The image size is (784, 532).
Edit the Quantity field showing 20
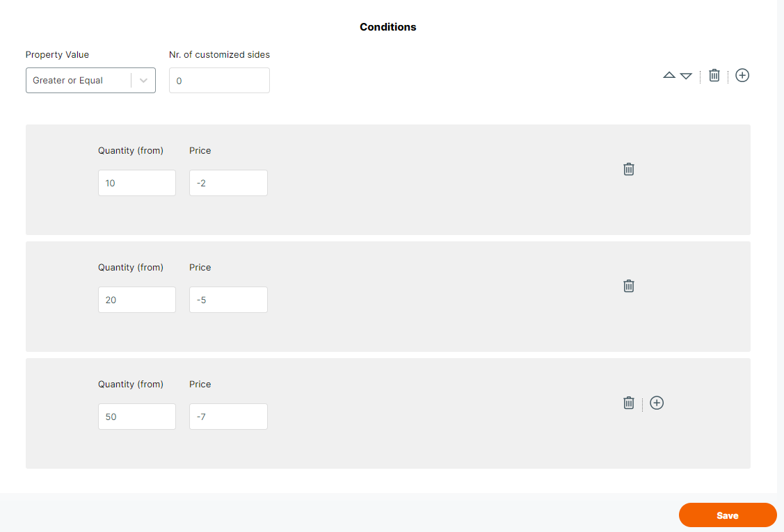point(137,300)
